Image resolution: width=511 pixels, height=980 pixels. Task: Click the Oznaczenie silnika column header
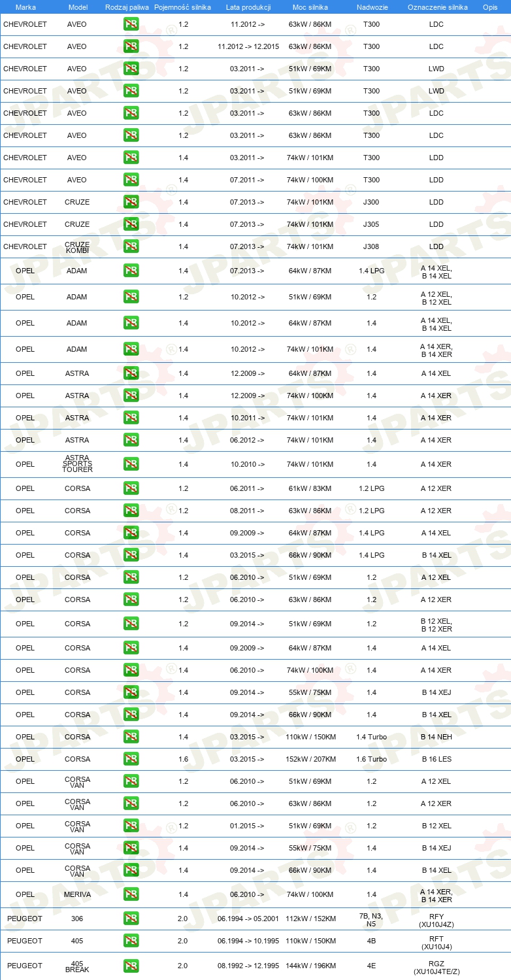437,7
